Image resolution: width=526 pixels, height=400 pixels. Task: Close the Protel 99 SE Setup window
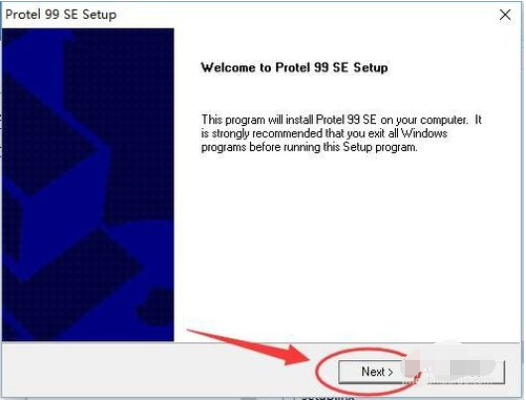point(505,15)
